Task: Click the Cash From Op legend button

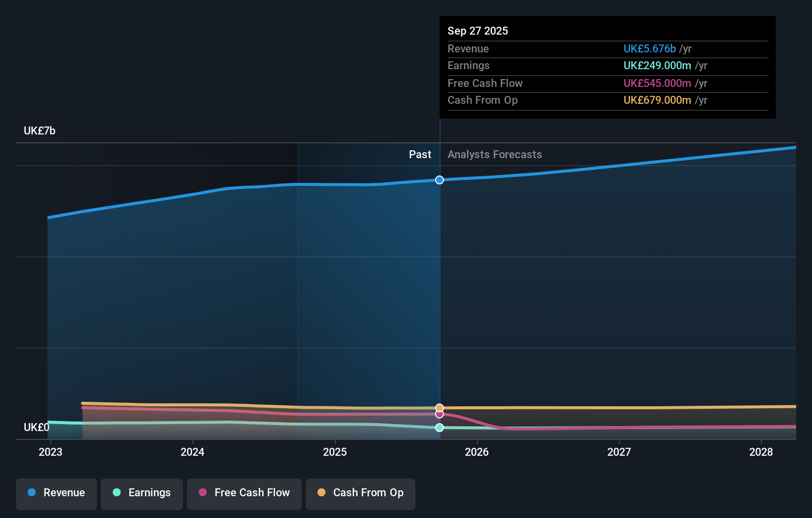Action: click(x=361, y=493)
